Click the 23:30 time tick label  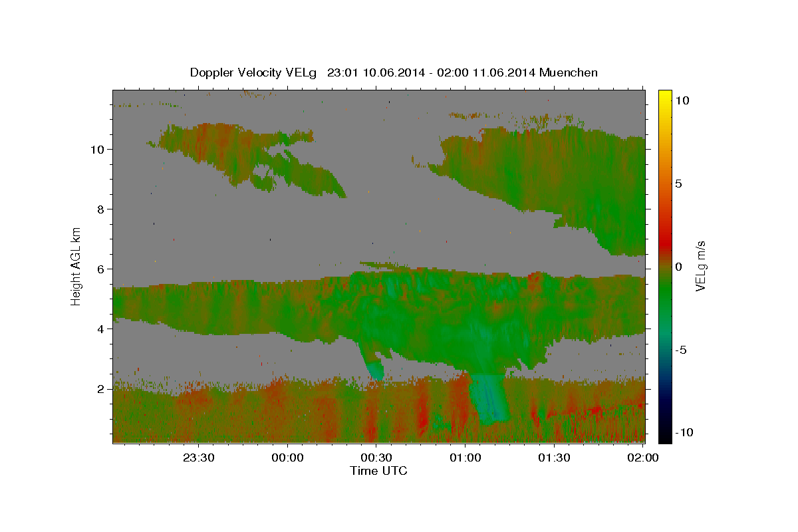[x=199, y=458]
